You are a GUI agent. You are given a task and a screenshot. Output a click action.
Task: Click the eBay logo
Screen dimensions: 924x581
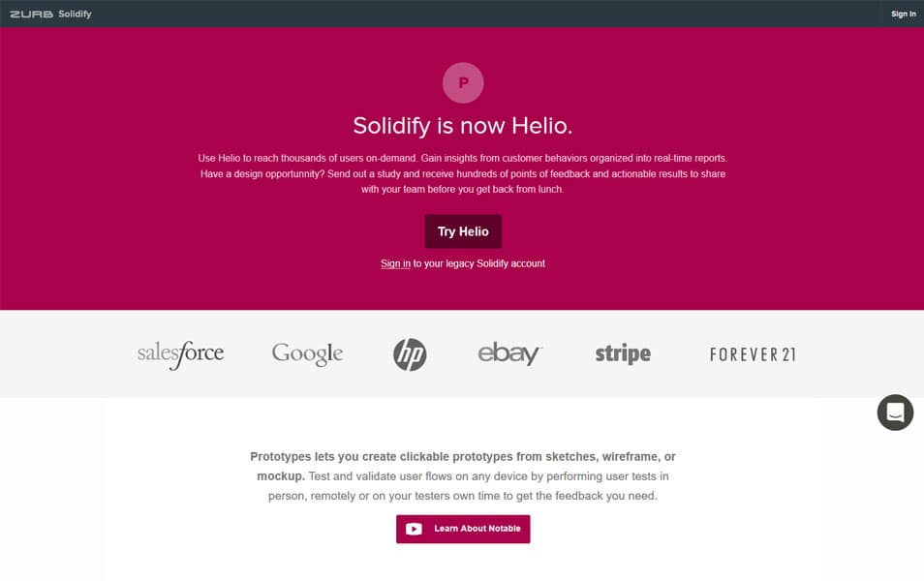pyautogui.click(x=509, y=353)
